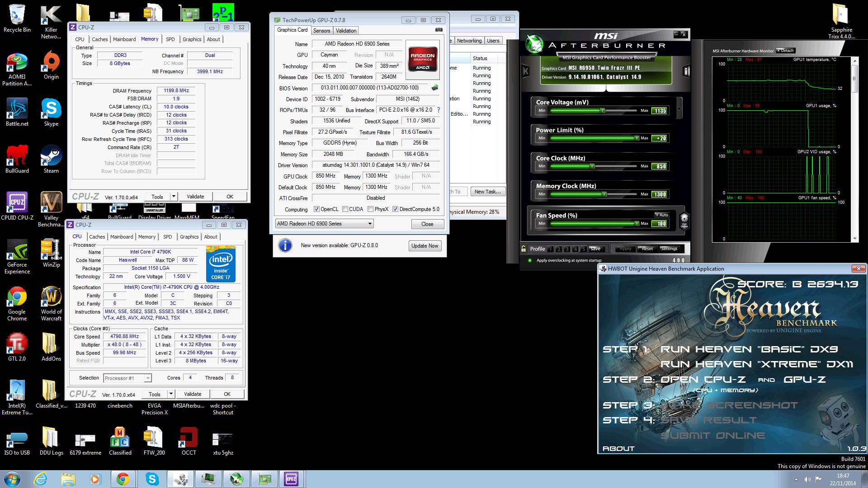Screen dimensions: 868x488
Task: Click Validate in the CPU-Z Memory window
Action: click(195, 197)
